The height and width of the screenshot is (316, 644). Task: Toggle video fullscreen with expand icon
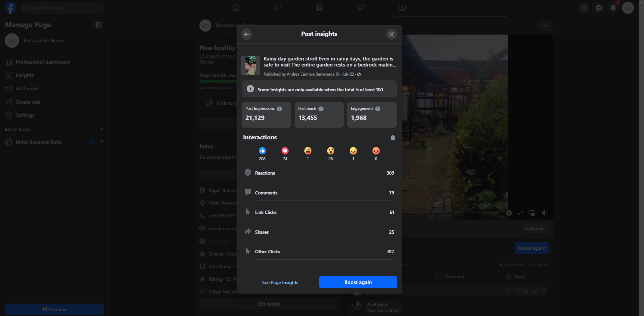click(x=521, y=213)
